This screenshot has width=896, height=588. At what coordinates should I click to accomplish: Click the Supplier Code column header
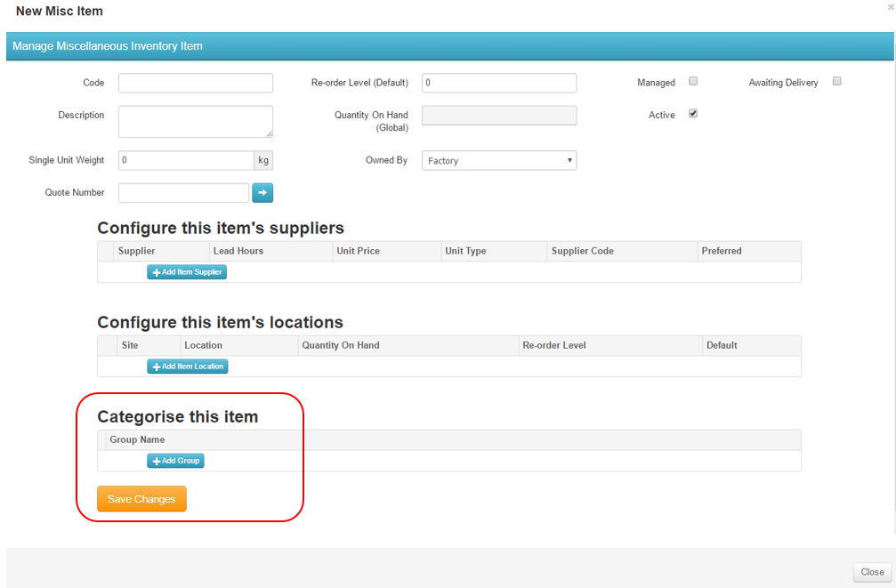(622, 251)
